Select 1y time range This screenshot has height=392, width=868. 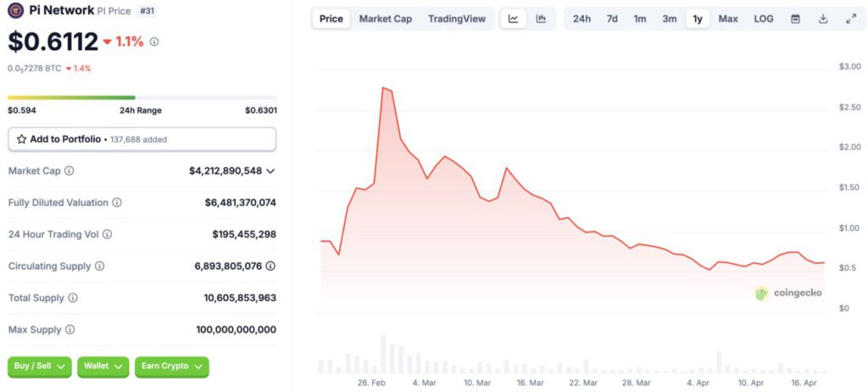[x=698, y=19]
